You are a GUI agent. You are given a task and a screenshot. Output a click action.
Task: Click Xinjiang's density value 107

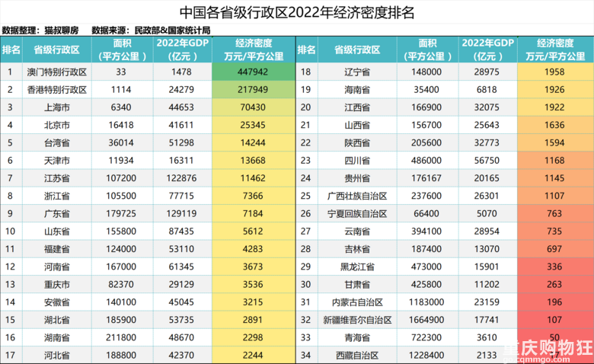point(555,320)
